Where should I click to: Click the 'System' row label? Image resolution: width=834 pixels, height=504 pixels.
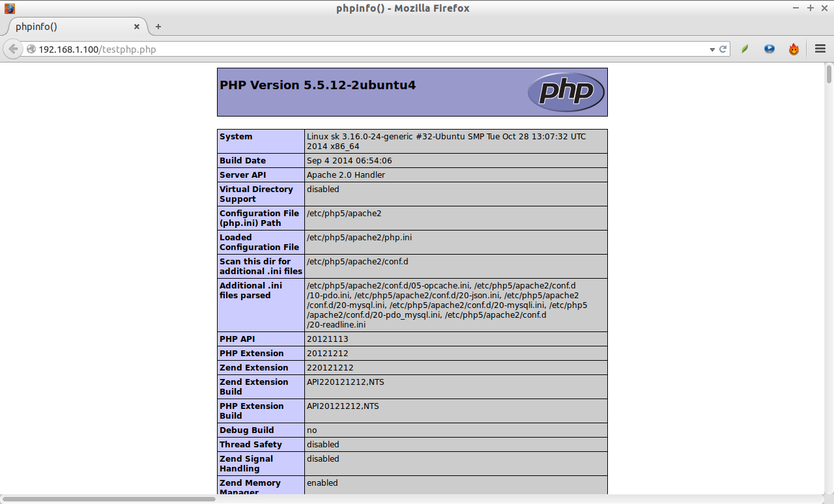click(236, 137)
